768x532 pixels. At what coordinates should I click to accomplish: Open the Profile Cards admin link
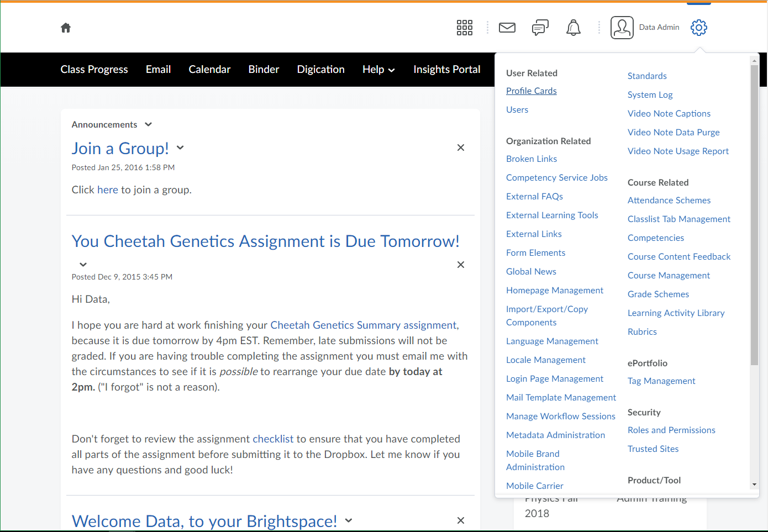[531, 91]
